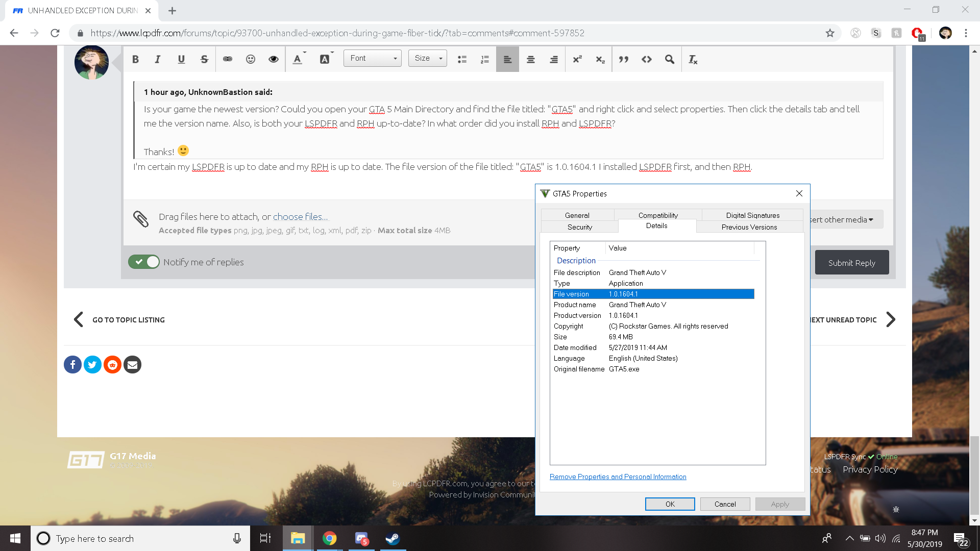Toggle Notify me of replies switch
Viewport: 980px width, 551px height.
tap(144, 262)
